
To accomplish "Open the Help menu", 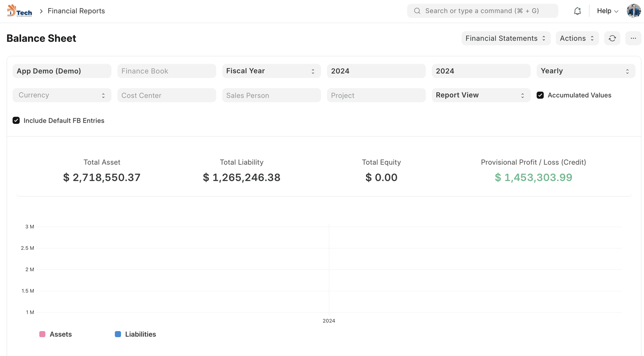I will point(607,11).
